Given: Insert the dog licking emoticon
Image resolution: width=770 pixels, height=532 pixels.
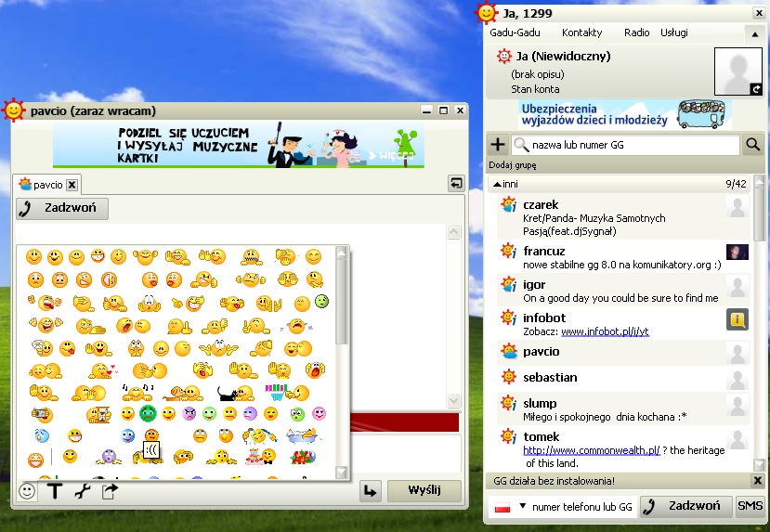Looking at the screenshot, I should [184, 393].
